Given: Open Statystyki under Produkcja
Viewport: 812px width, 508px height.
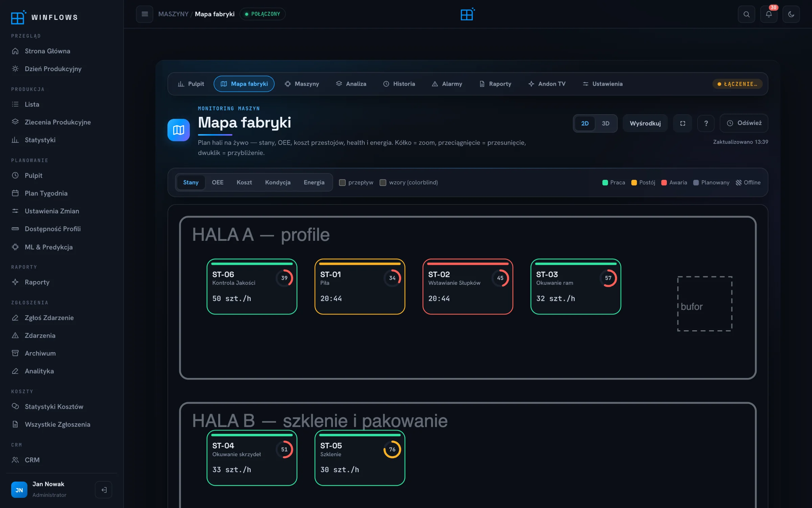Looking at the screenshot, I should click(62, 140).
